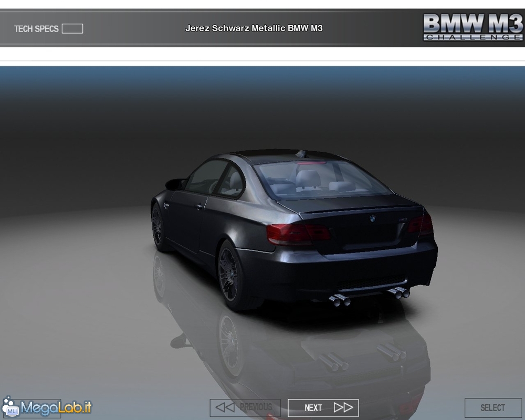Click the Tech Specs label
Screen dimensions: 525x420
point(37,29)
